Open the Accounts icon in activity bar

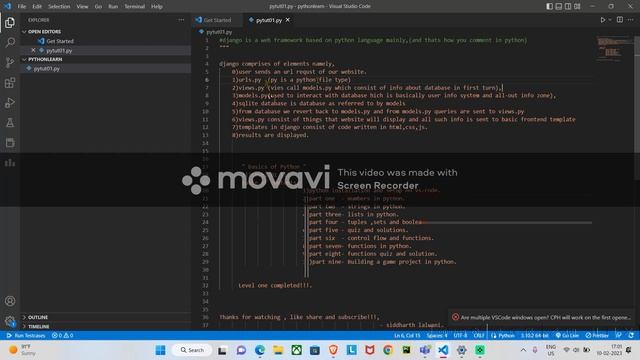click(10, 301)
